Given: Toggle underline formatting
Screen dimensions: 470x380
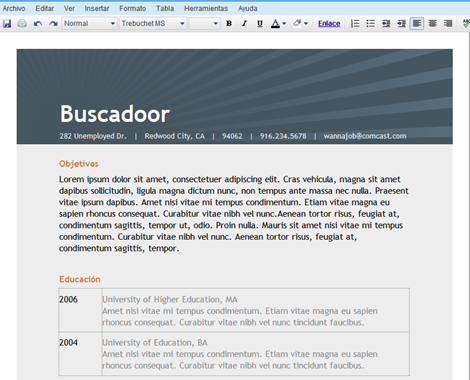Looking at the screenshot, I should [x=260, y=24].
